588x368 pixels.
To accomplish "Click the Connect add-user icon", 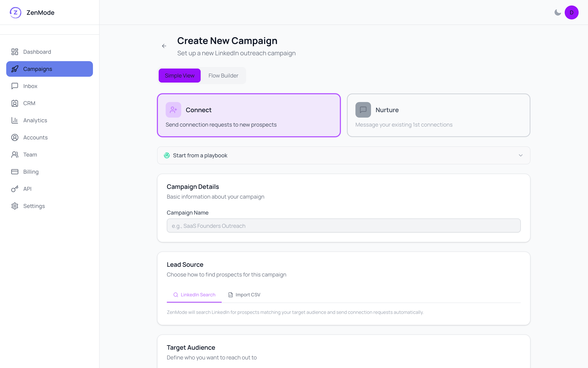I will (173, 110).
